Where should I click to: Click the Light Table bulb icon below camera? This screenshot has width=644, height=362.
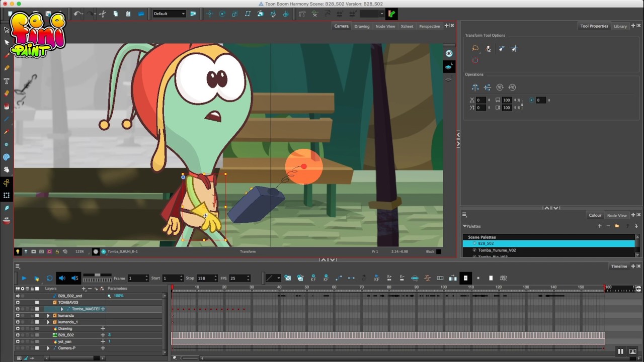pos(18,251)
